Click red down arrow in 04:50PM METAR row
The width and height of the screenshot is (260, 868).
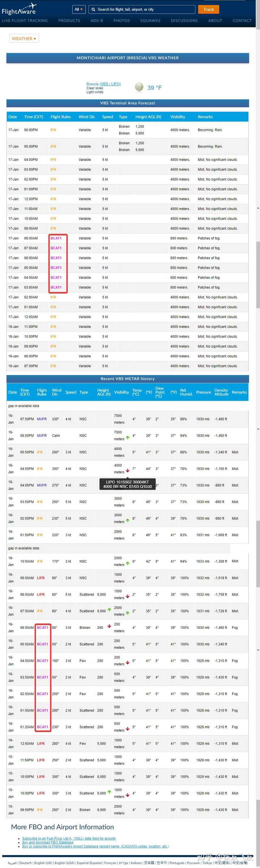click(127, 471)
